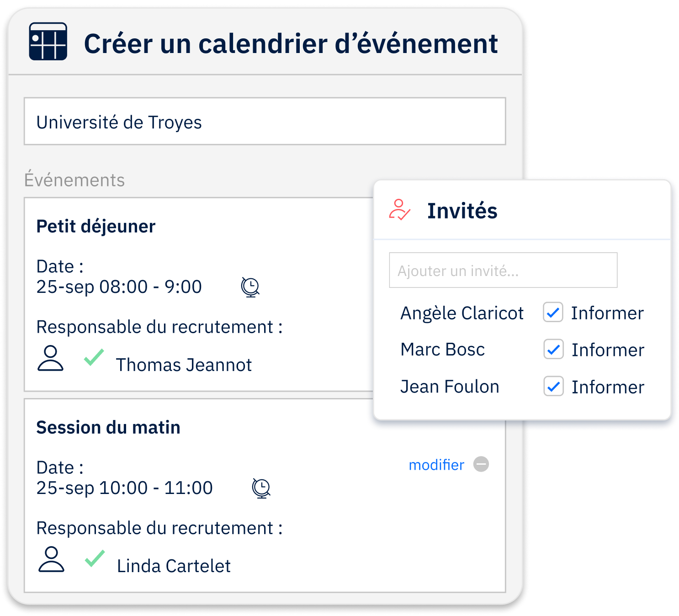
Task: Click timezone clock icon for Session du matin
Action: [x=261, y=488]
